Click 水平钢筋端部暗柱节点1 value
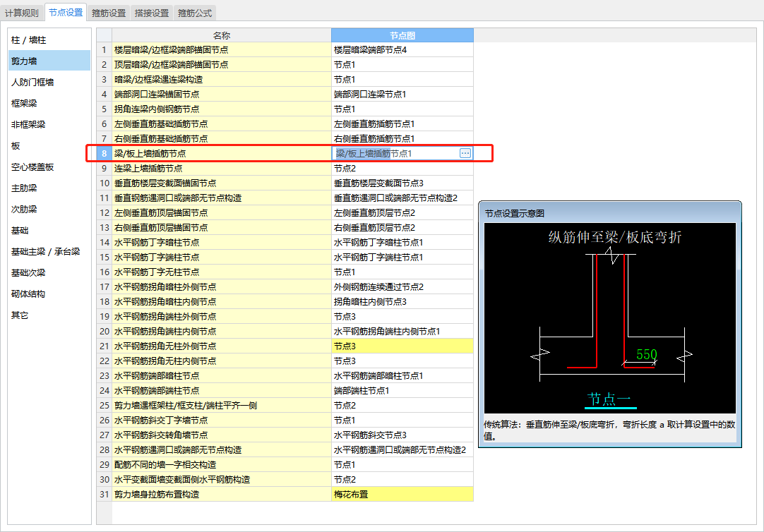This screenshot has width=764, height=532. tap(402, 376)
